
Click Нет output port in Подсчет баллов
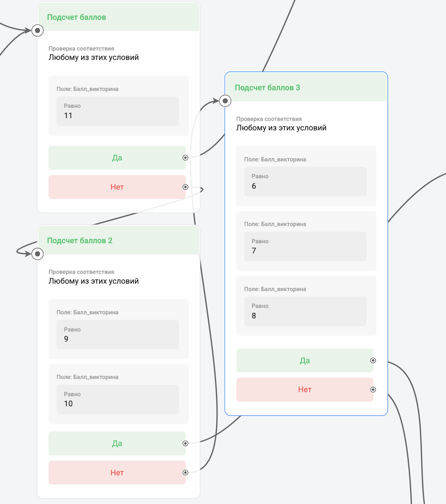185,187
